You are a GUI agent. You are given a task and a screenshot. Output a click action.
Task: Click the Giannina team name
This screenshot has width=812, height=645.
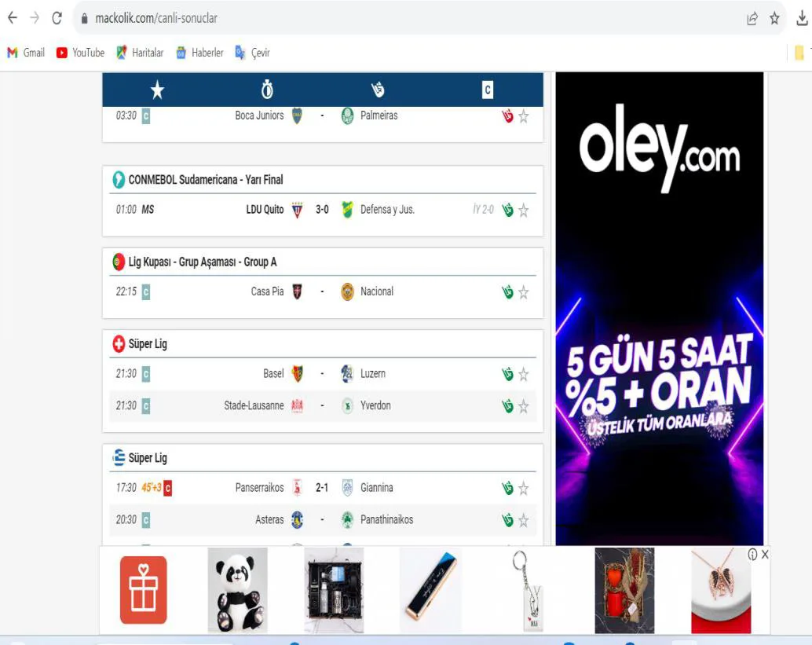(377, 488)
